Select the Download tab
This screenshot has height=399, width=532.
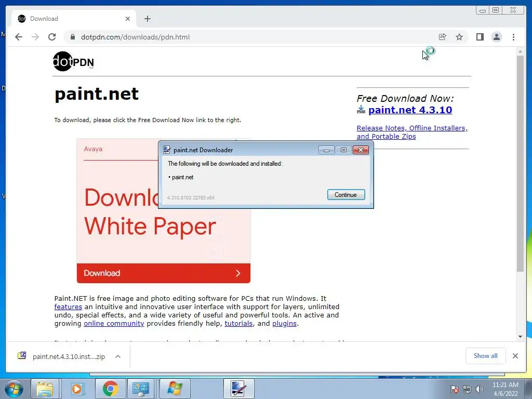(x=74, y=19)
